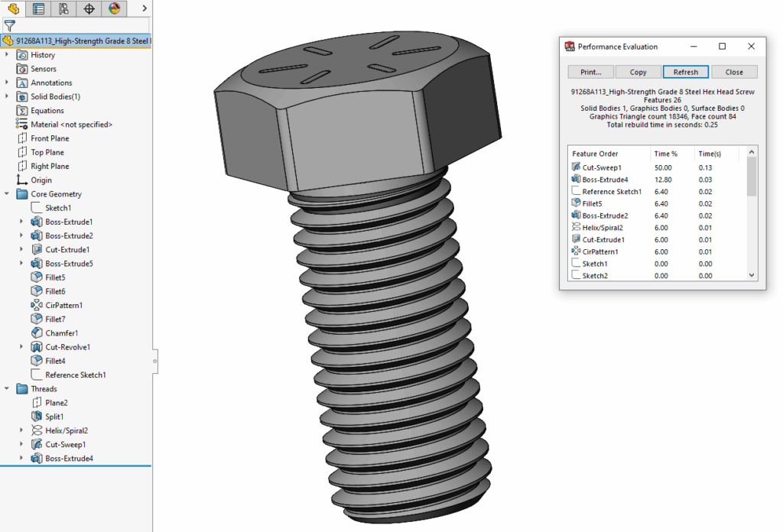Open the DisplayManager appearance tab

tap(114, 9)
